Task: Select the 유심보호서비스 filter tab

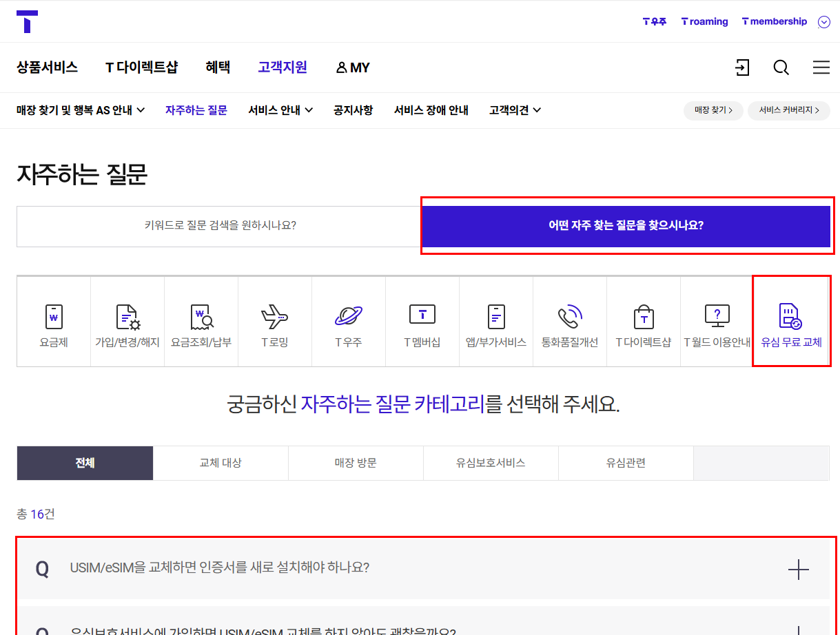Action: 491,463
